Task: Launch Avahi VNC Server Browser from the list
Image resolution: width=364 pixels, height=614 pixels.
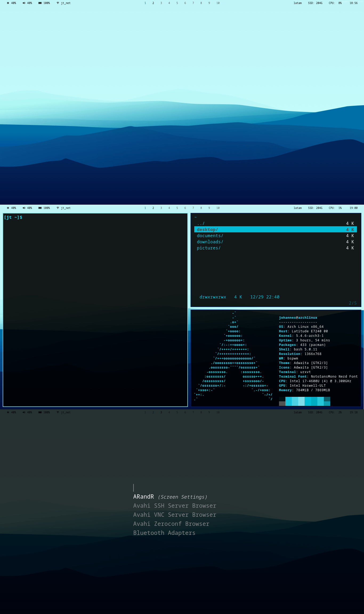Action: point(175,515)
